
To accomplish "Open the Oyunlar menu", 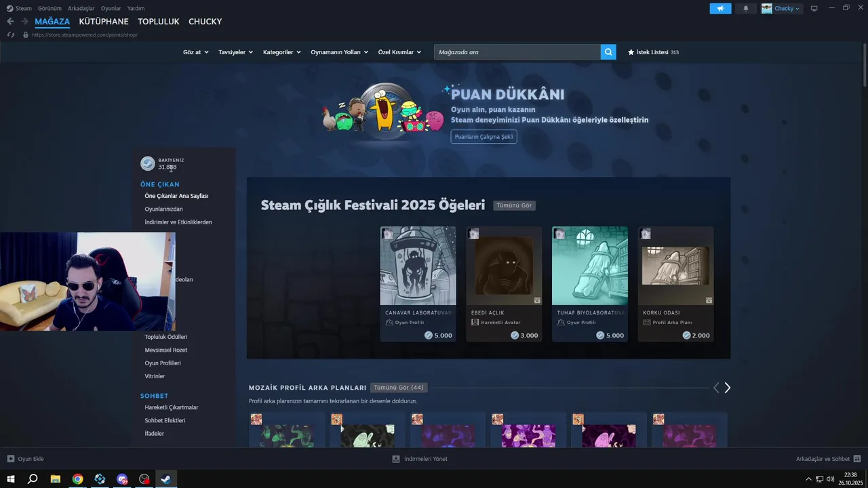I will coord(111,8).
